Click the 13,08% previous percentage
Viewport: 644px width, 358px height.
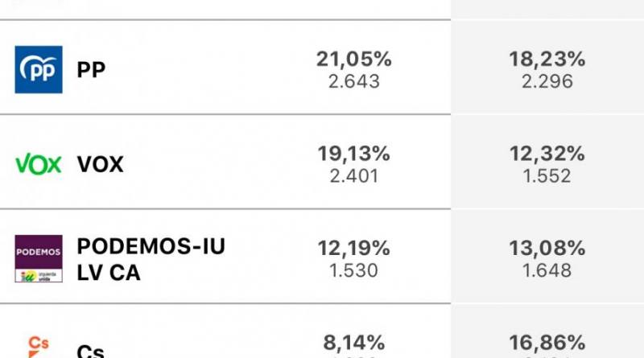(x=547, y=249)
